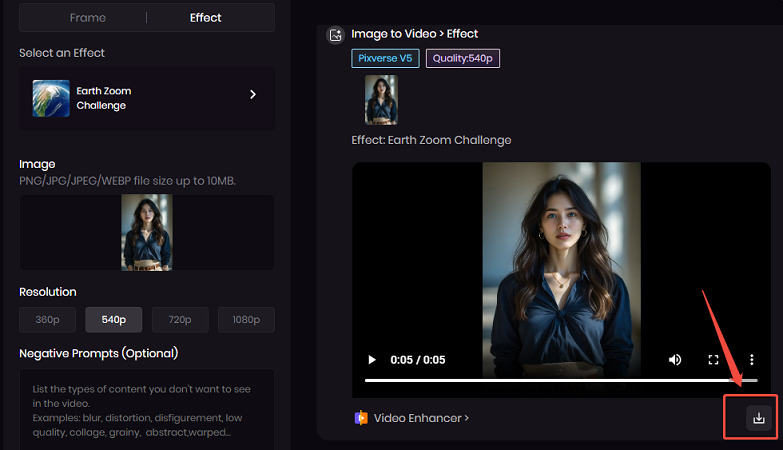Click the Negative Prompts text field
This screenshot has width=783, height=450.
[146, 410]
